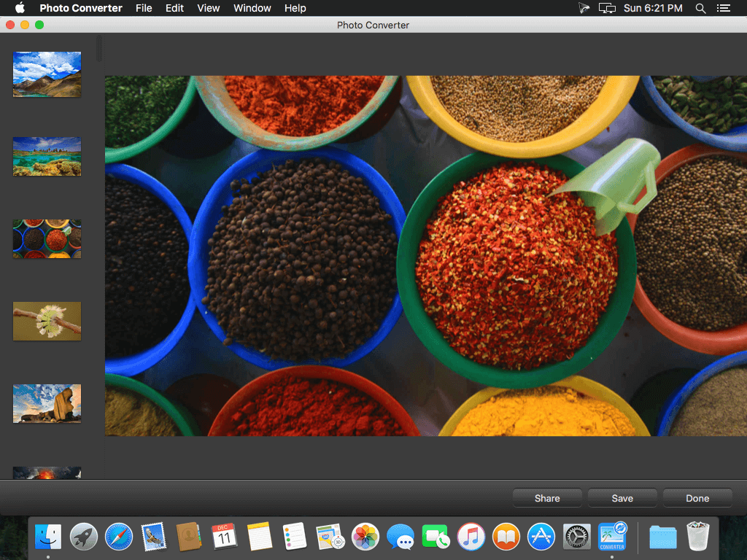The image size is (747, 560).
Task: Click the Done button
Action: pyautogui.click(x=697, y=498)
